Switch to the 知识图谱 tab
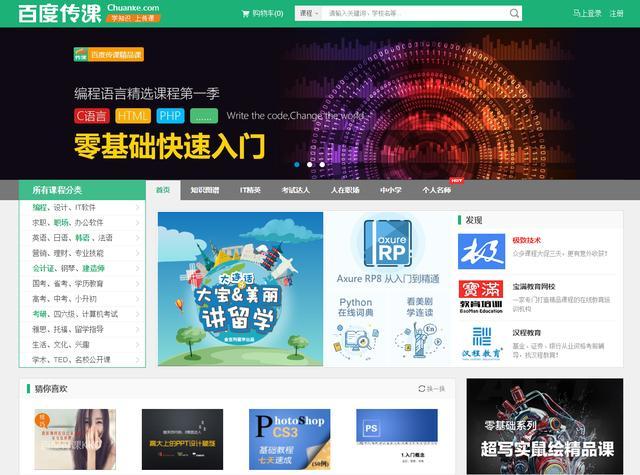Viewport: 640px width, 475px height. tap(205, 190)
